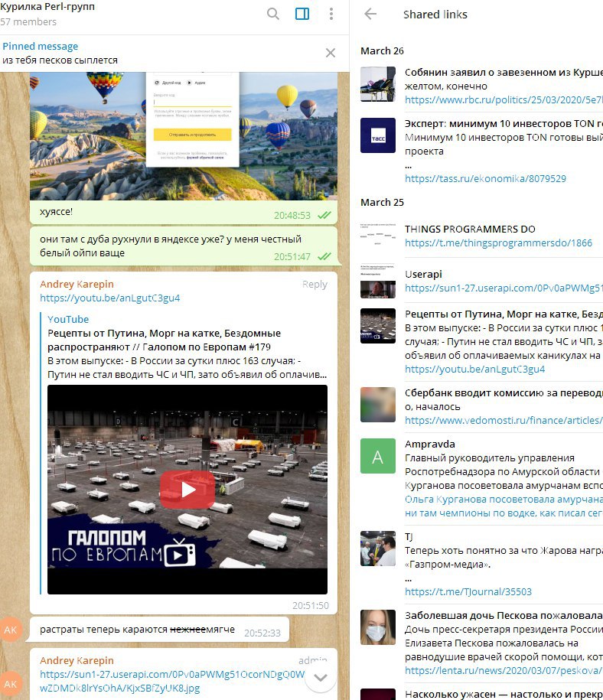Open Userapi thumbnail in Shared links
This screenshot has width=603, height=700.
tap(378, 281)
